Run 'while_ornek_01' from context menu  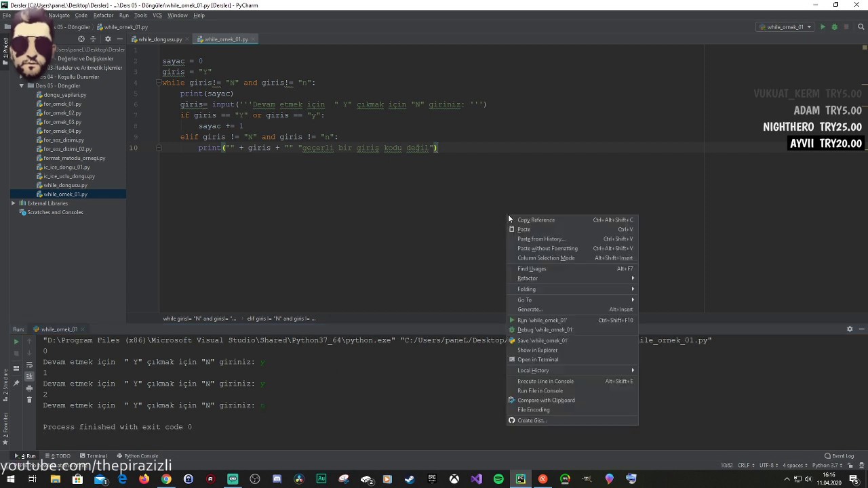click(572, 320)
